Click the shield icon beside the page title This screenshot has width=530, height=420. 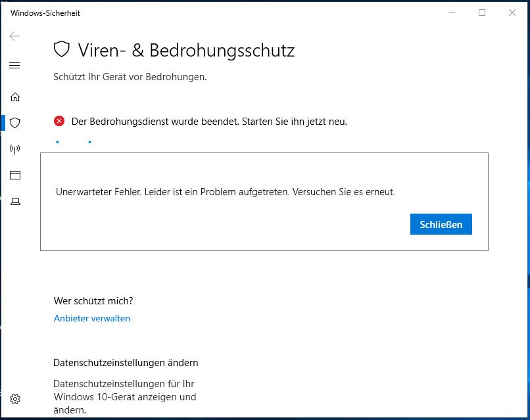point(61,50)
